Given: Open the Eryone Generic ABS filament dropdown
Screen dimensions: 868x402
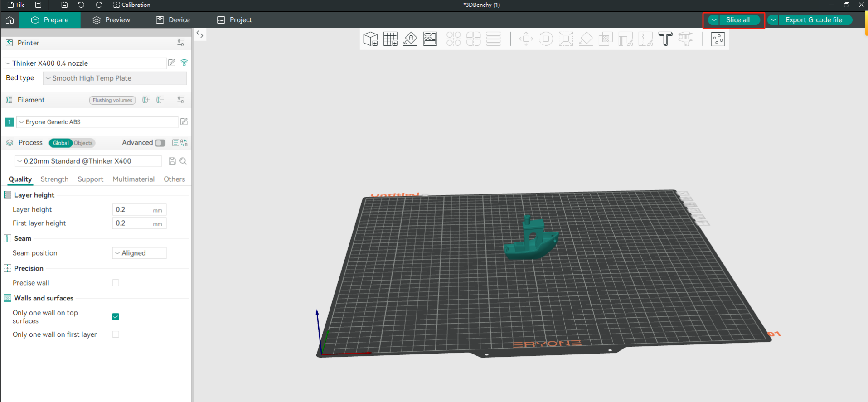Looking at the screenshot, I should pyautogui.click(x=97, y=122).
